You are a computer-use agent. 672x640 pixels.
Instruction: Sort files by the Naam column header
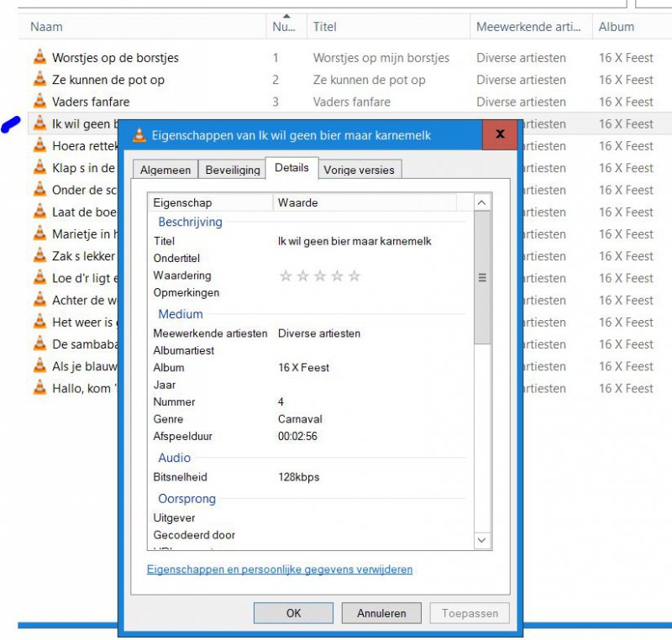tap(47, 27)
